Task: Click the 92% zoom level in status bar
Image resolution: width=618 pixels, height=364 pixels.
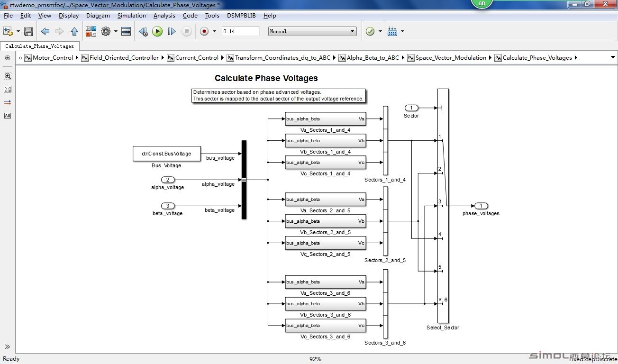Action: click(x=315, y=359)
